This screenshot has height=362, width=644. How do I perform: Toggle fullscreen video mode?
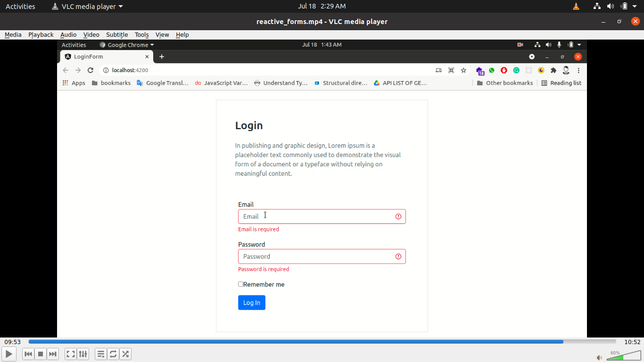[70, 354]
